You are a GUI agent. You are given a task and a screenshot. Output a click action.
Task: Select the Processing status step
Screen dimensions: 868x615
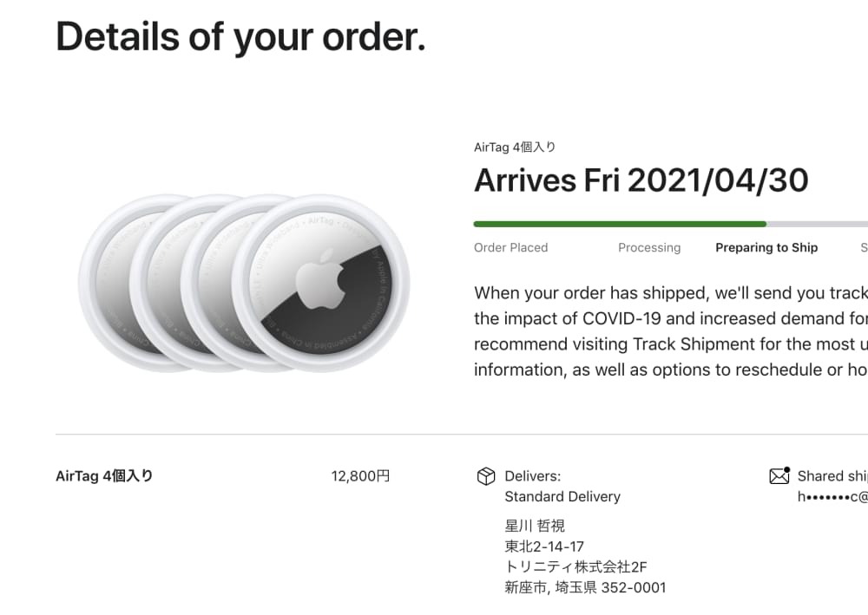click(x=649, y=248)
